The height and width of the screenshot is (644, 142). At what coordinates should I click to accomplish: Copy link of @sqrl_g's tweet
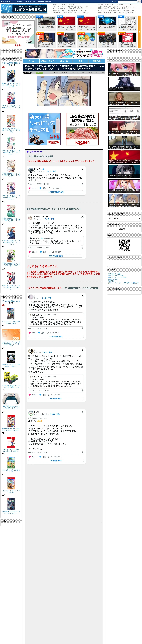click(54, 333)
